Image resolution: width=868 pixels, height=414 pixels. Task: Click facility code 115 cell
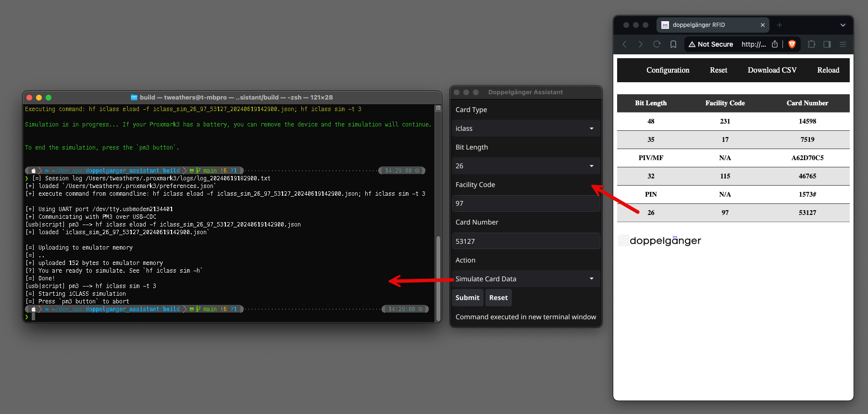point(725,176)
